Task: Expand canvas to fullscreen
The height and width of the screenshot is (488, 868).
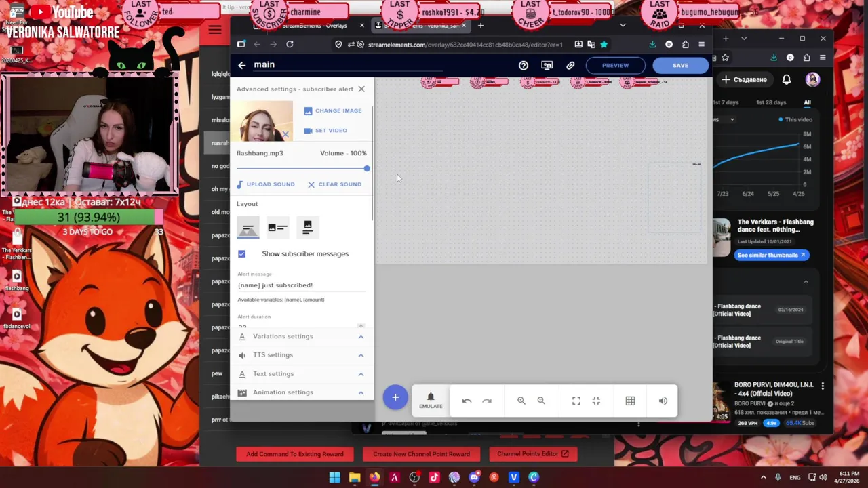Action: (x=576, y=401)
